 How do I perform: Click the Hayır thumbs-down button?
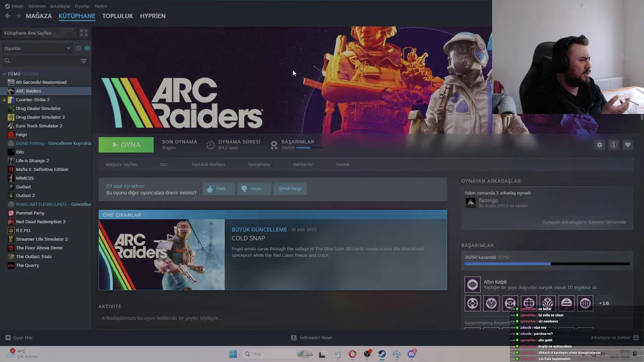click(254, 189)
